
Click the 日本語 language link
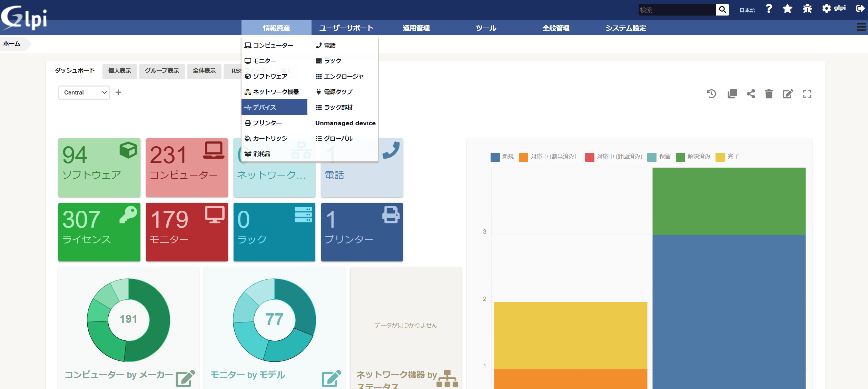(x=747, y=10)
